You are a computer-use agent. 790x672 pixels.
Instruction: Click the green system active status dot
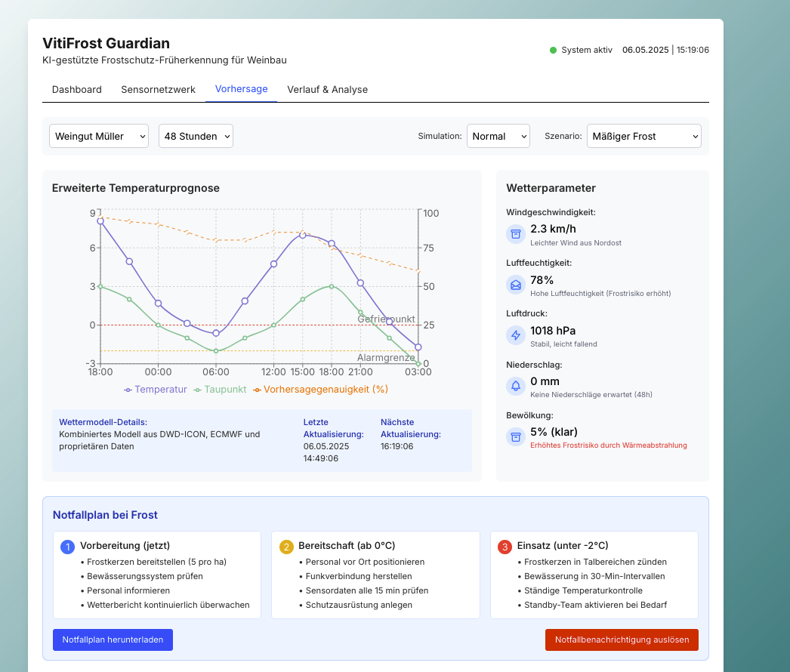click(x=553, y=50)
